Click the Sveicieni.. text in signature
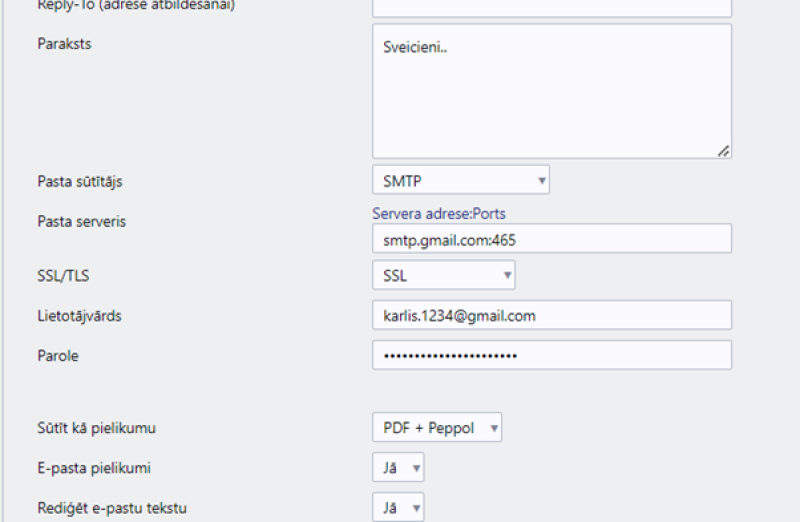 [x=415, y=47]
